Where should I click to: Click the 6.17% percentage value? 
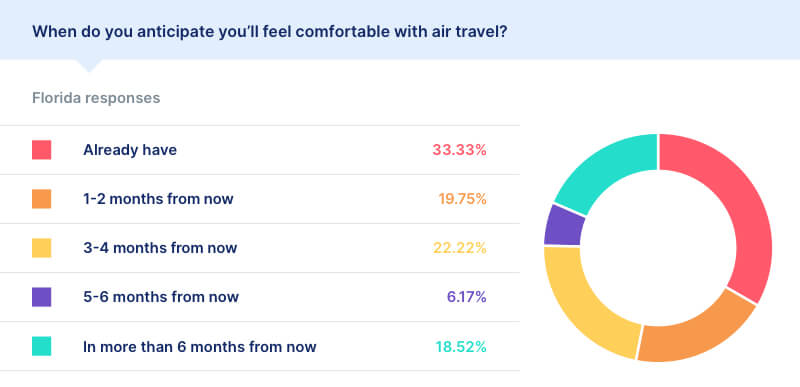pyautogui.click(x=467, y=297)
